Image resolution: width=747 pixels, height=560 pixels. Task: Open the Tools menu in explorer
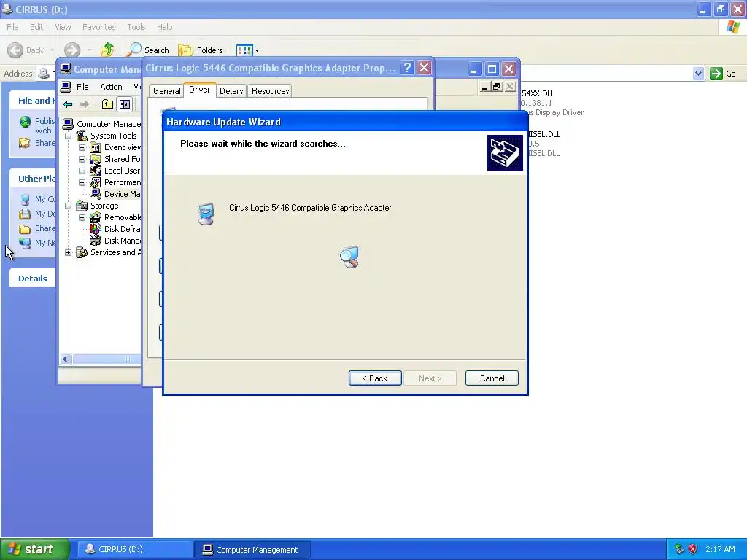pyautogui.click(x=136, y=27)
